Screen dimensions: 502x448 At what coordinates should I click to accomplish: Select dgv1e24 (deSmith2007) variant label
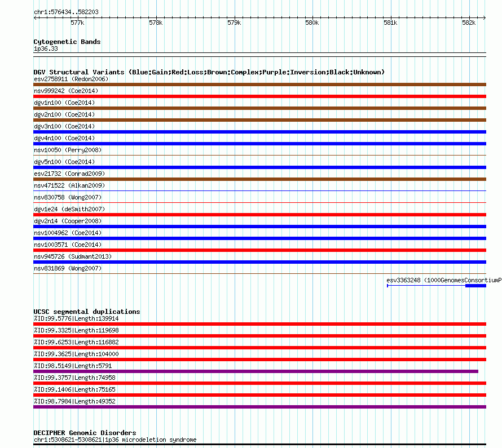click(x=69, y=209)
